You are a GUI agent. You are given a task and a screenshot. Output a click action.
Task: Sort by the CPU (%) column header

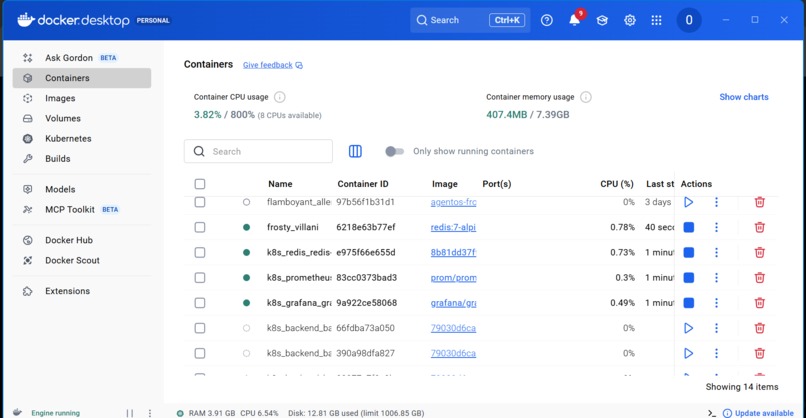click(x=616, y=184)
